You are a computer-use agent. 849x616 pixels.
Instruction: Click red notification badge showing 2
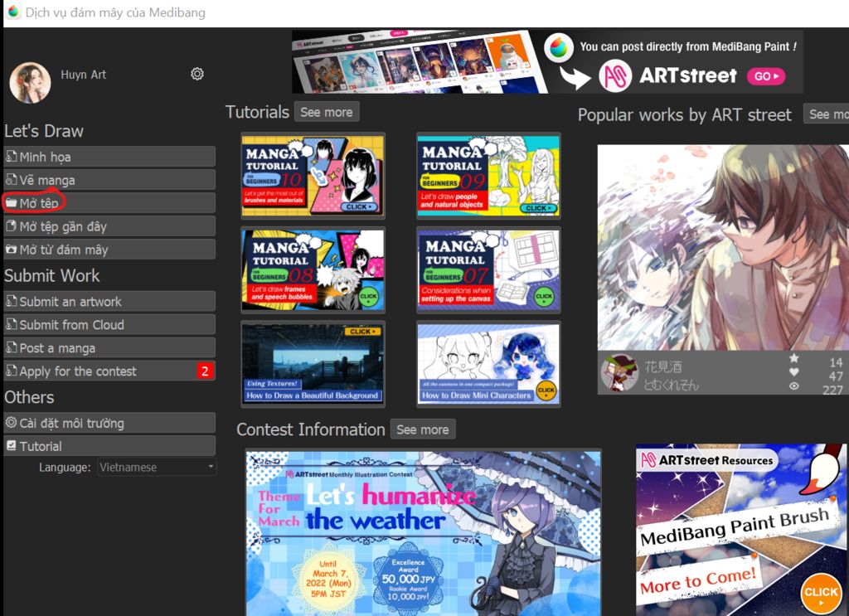click(206, 371)
